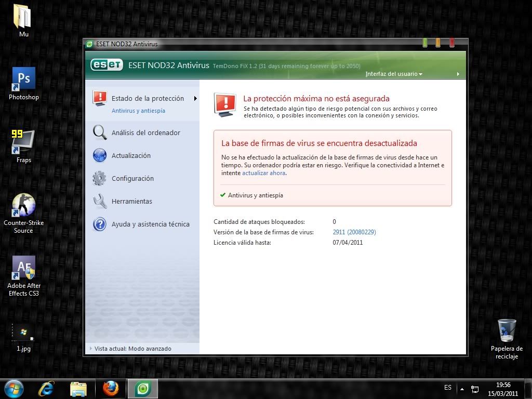The width and height of the screenshot is (532, 399).
Task: Open virus signature version 2911 link
Action: [x=354, y=232]
